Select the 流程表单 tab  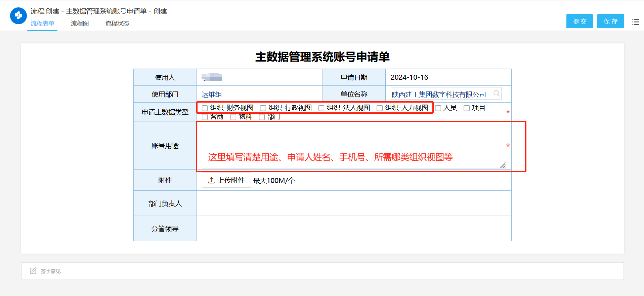[42, 24]
